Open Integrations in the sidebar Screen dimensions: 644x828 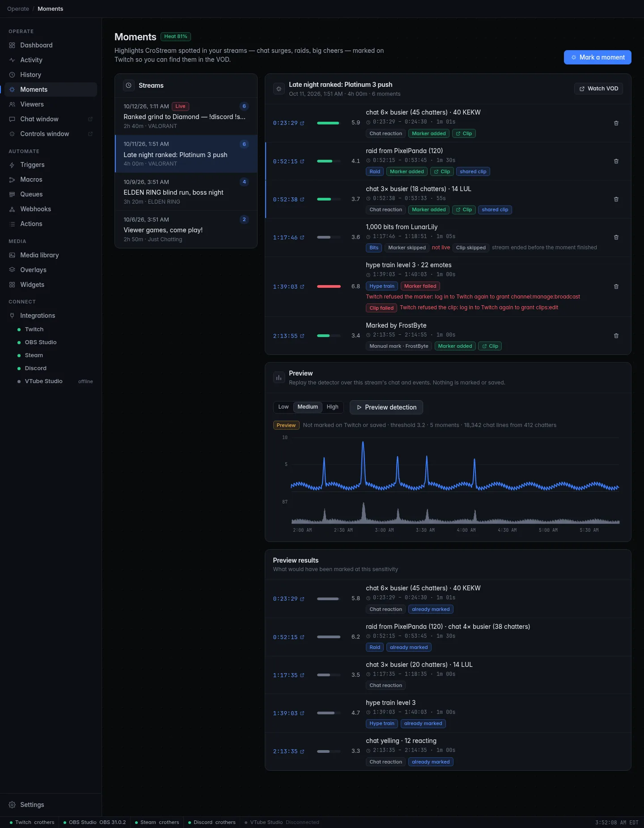point(51,316)
